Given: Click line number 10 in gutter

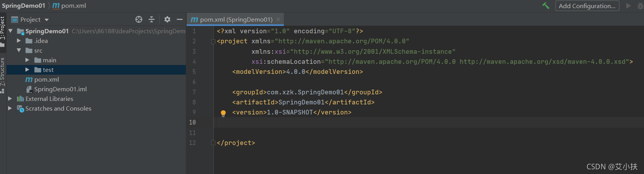Looking at the screenshot, I should 192,122.
